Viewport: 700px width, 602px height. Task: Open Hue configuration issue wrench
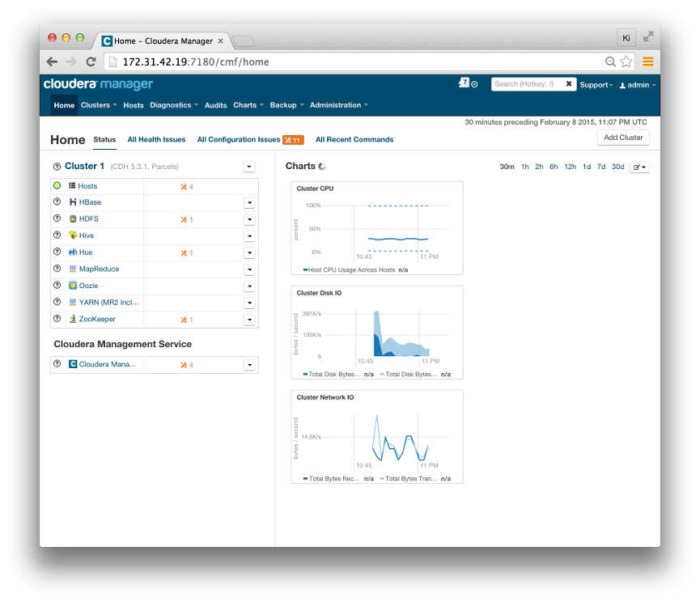pyautogui.click(x=187, y=252)
